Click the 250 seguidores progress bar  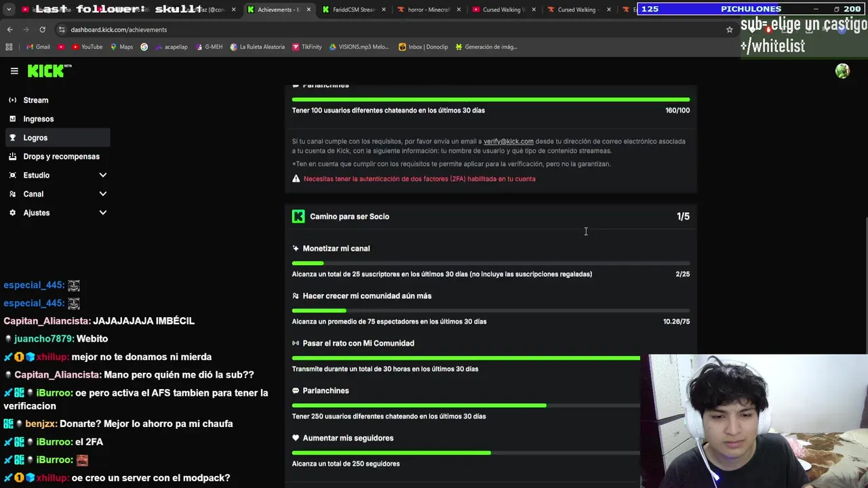466,453
